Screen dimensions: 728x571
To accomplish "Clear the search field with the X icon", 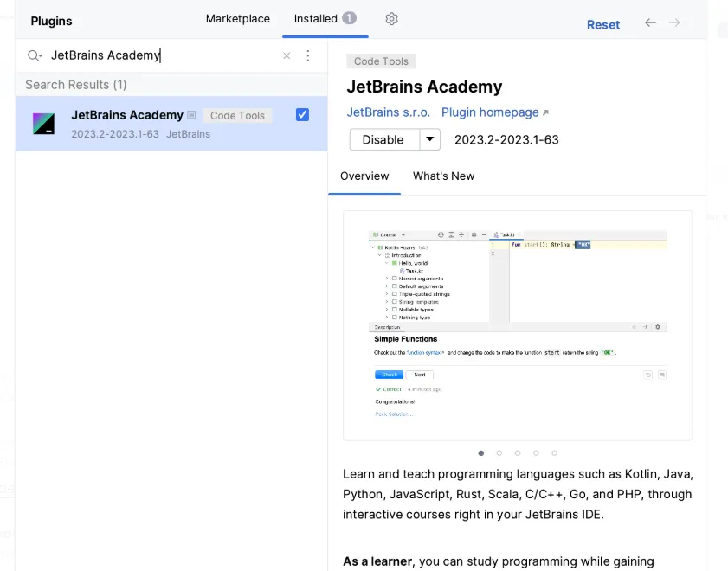I will pyautogui.click(x=287, y=55).
